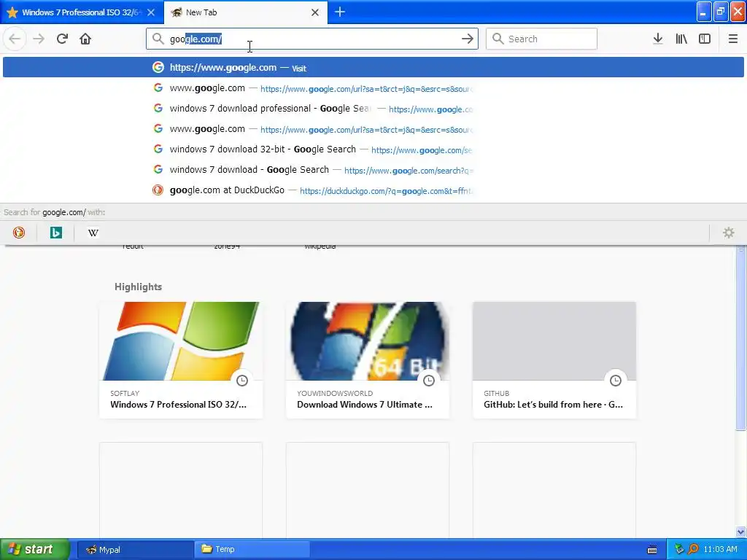Search with Wikipedia one-off engine icon
The width and height of the screenshot is (747, 560).
pos(93,233)
